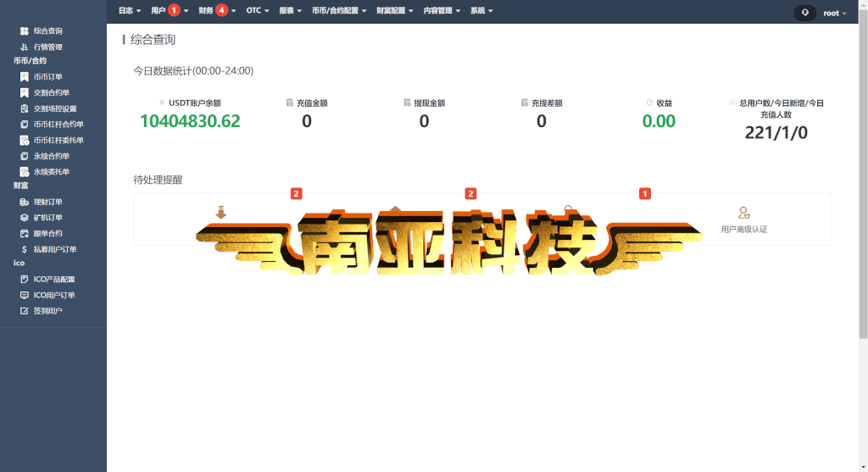Click the 永续委托单 clock icon
The height and width of the screenshot is (472, 868).
[25, 171]
